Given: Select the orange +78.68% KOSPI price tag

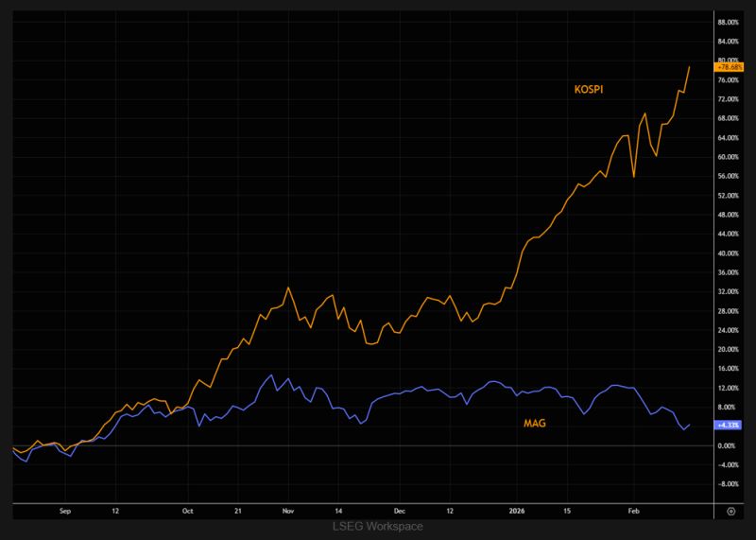Looking at the screenshot, I should [729, 67].
